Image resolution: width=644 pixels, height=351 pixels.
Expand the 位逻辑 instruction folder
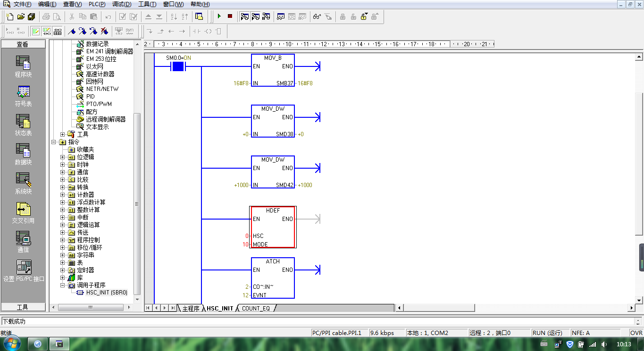(63, 157)
